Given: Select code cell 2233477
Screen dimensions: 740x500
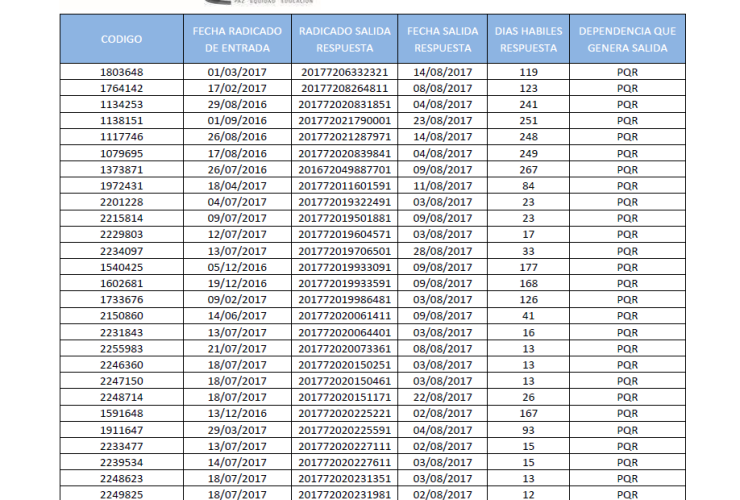Looking at the screenshot, I should (121, 446).
